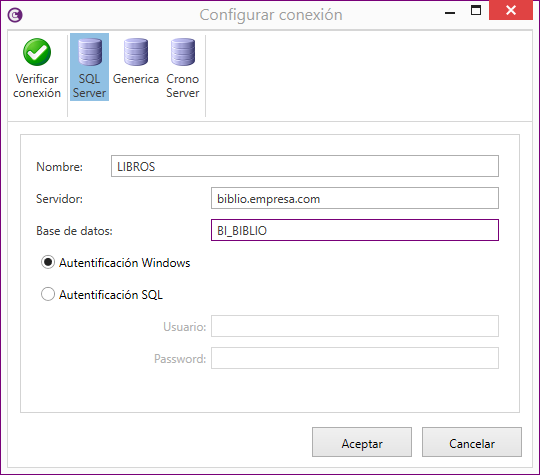Select Autentificación Windows radio button

(x=48, y=262)
